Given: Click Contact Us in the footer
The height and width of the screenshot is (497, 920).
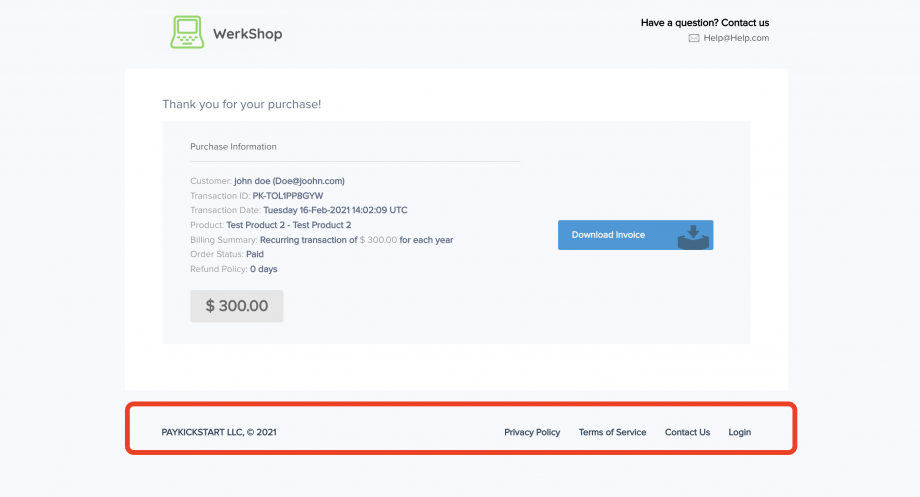Looking at the screenshot, I should pyautogui.click(x=687, y=432).
